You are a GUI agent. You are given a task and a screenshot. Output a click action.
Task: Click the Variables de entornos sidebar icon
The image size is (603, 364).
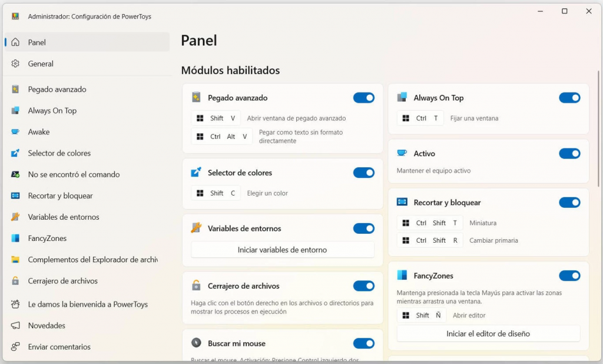coord(16,217)
